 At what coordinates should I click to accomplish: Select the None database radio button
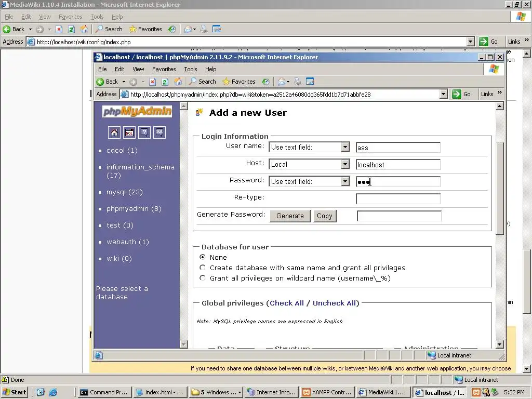[x=203, y=257]
